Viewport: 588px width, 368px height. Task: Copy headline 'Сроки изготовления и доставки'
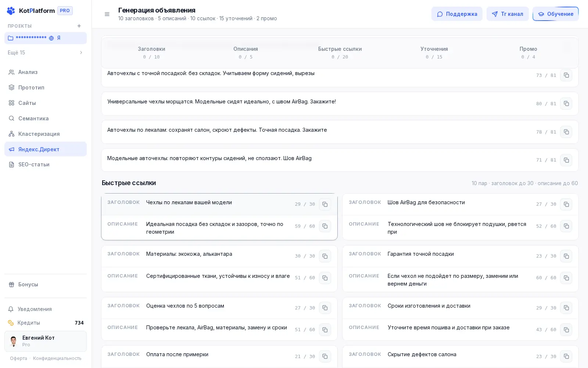coord(566,308)
